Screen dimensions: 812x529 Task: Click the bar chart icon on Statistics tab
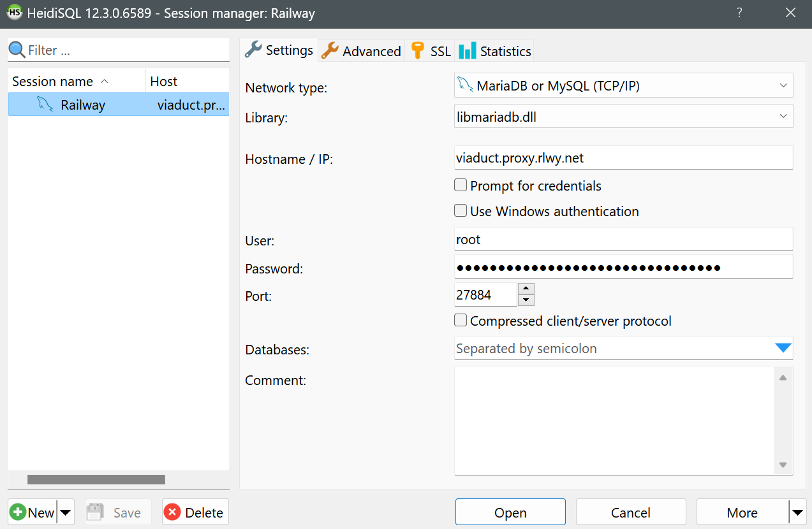(x=467, y=50)
